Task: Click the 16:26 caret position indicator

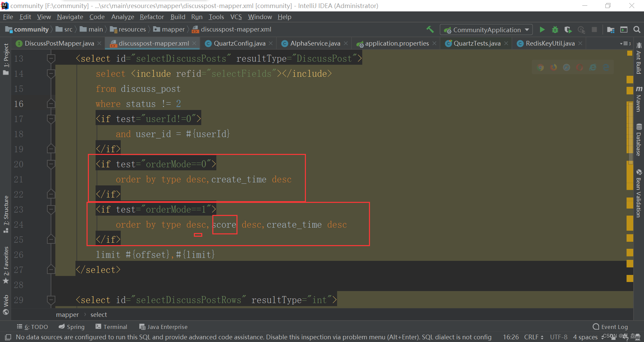Action: tap(511, 337)
